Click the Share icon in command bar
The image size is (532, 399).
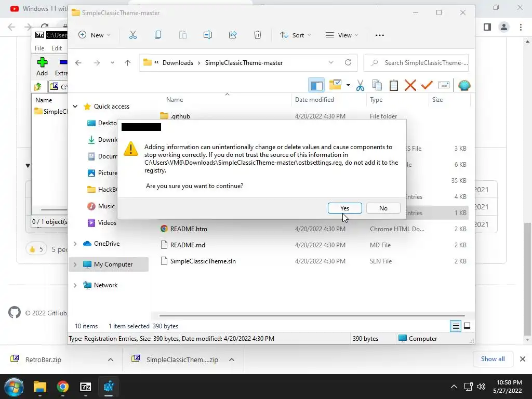233,35
